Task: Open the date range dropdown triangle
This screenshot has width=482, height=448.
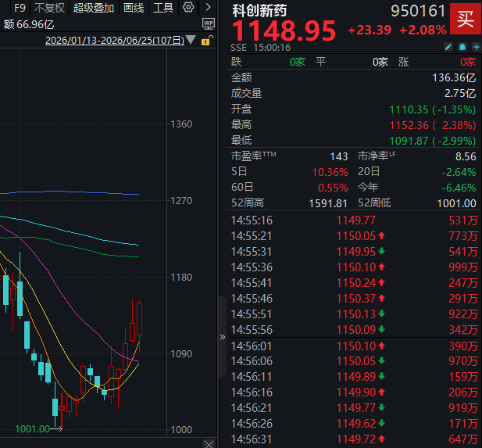Action: tap(191, 40)
